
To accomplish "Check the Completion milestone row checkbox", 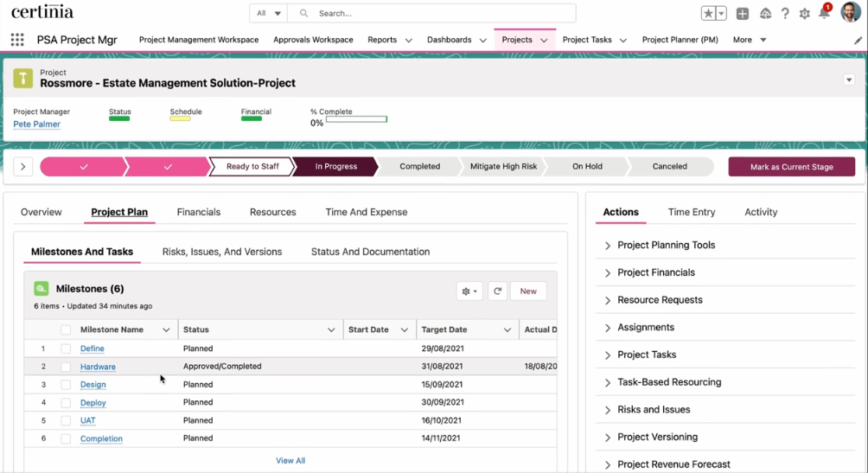I will 66,438.
